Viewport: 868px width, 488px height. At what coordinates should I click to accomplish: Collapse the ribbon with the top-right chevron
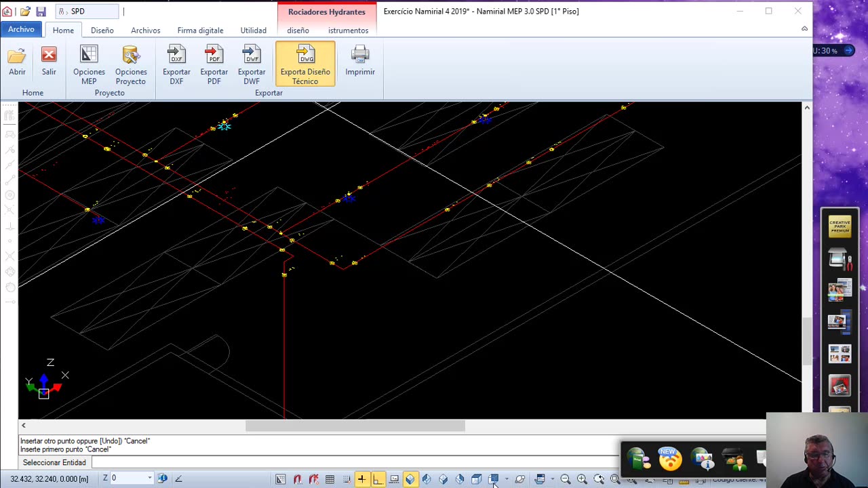pos(804,29)
